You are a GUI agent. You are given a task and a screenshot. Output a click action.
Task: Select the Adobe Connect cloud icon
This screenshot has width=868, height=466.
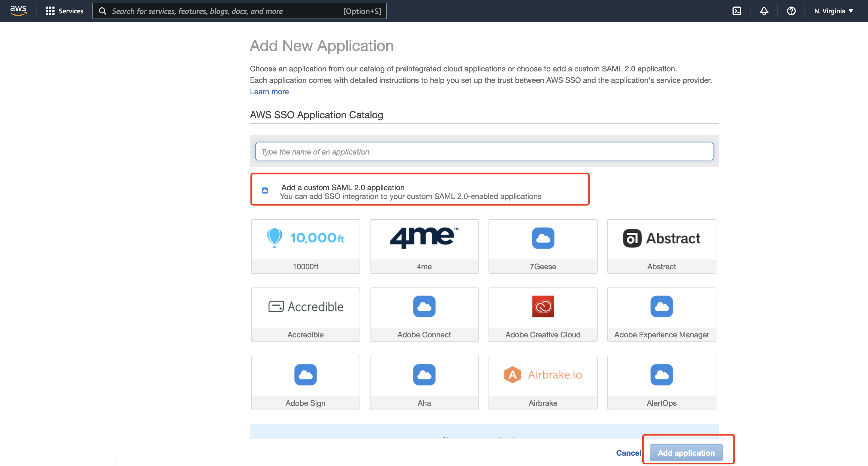pyautogui.click(x=424, y=307)
